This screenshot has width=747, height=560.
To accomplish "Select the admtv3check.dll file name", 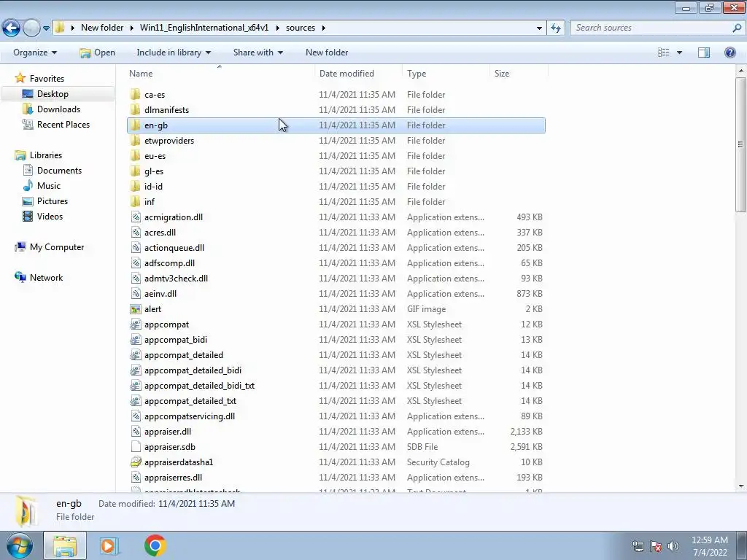I will [x=176, y=278].
